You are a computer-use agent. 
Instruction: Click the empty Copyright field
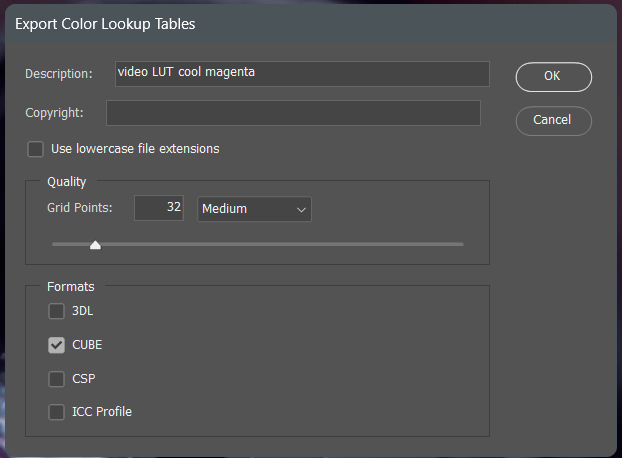coord(293,113)
